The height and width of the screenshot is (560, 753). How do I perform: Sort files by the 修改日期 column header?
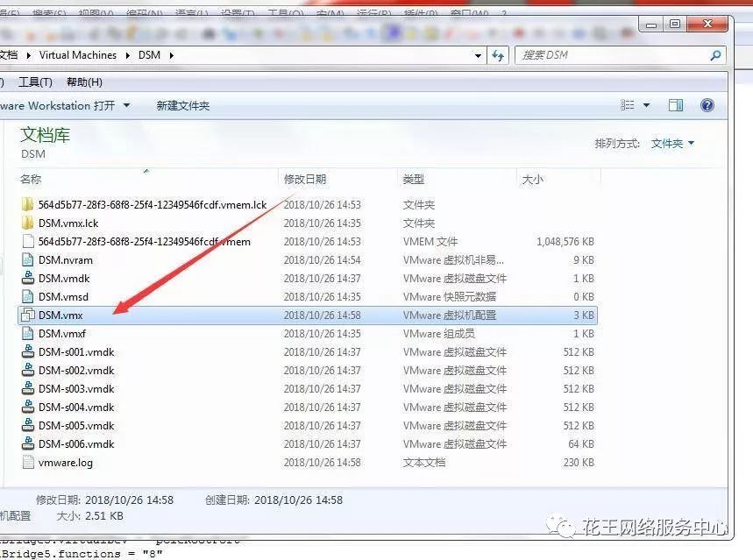pos(307,178)
